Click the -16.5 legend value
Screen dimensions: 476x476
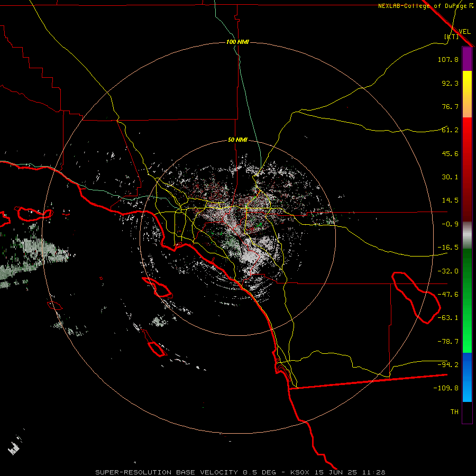(x=448, y=248)
